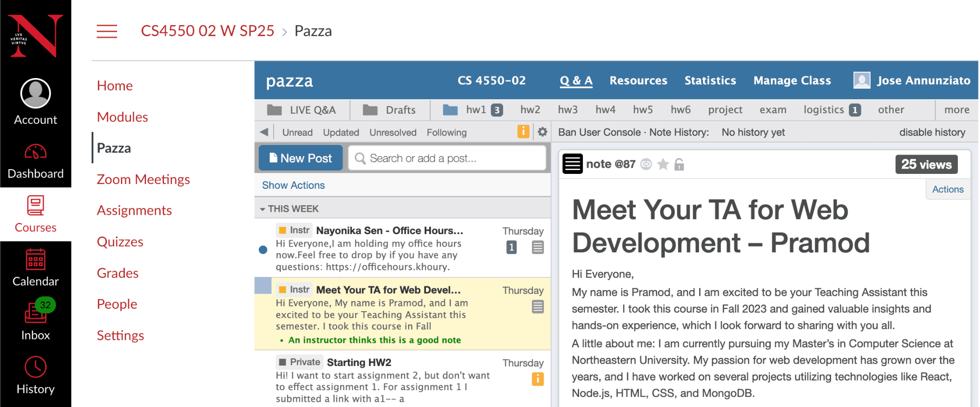980x407 pixels.
Task: Click the link icon next to note @87
Action: click(646, 165)
